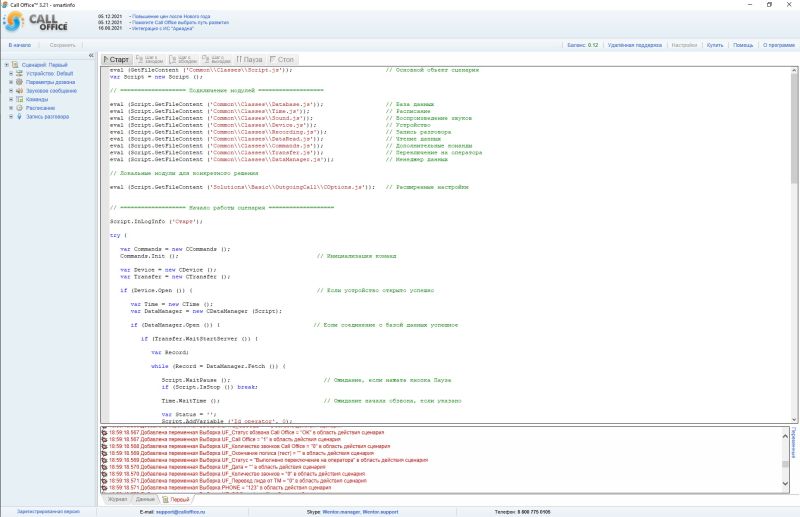
Task: Click the Сценарий: Первый scenario icon
Action: click(15, 65)
